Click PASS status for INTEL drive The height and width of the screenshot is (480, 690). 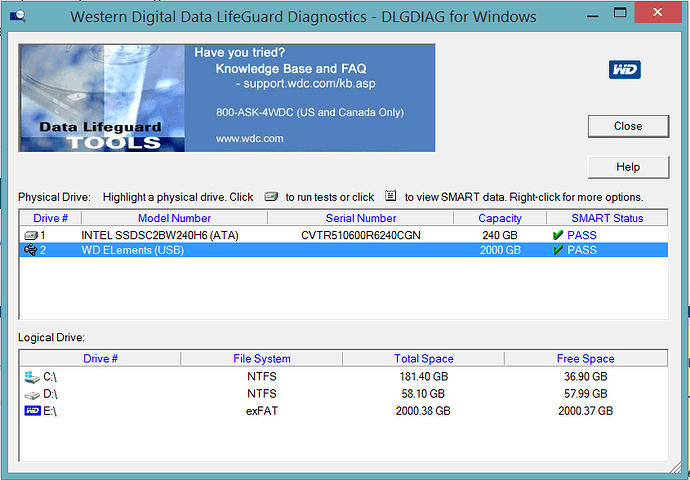pos(582,235)
